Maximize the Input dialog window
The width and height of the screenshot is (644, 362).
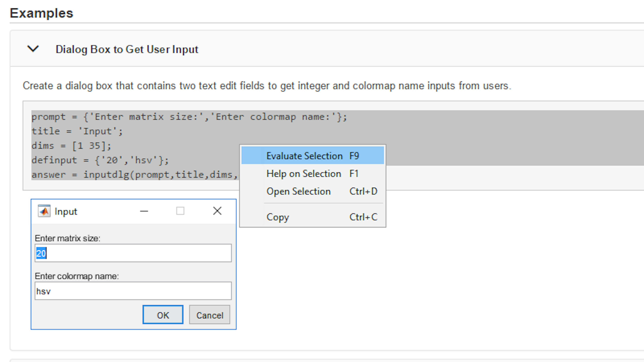[180, 211]
